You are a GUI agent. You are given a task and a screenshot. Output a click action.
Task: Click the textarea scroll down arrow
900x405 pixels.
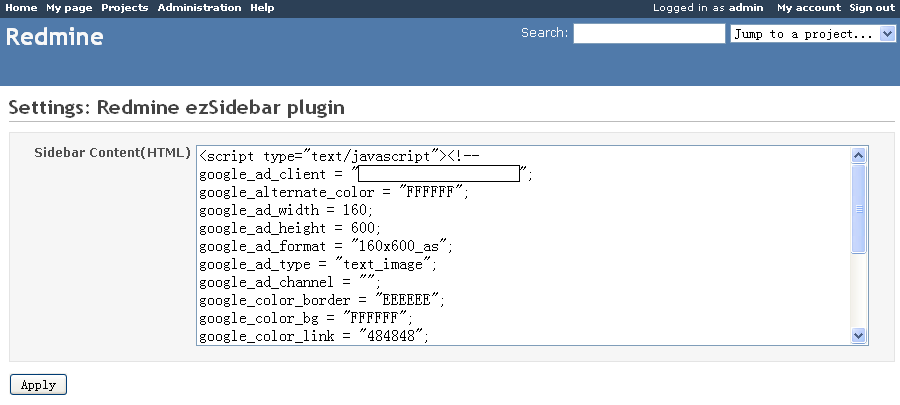858,336
